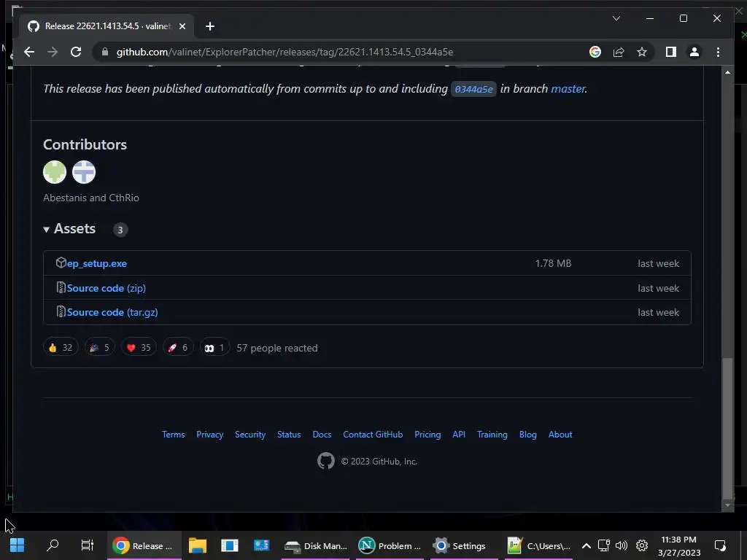Download Source code (tar.gz)
Screen dimensions: 747x560
(112, 312)
